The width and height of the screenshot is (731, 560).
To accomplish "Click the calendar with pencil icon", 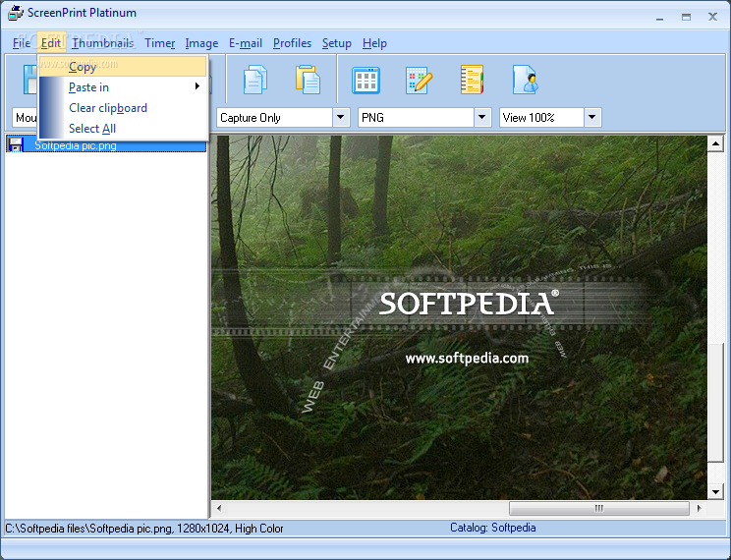I will tap(419, 81).
